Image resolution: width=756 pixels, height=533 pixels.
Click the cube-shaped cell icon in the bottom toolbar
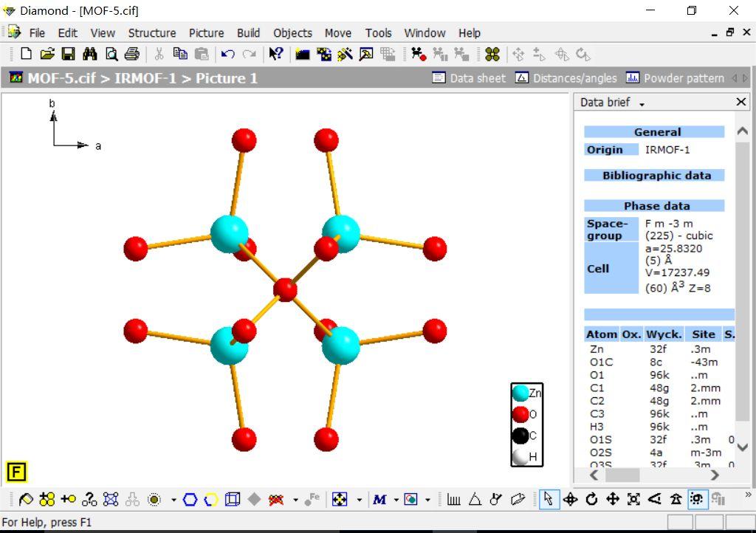[x=233, y=500]
